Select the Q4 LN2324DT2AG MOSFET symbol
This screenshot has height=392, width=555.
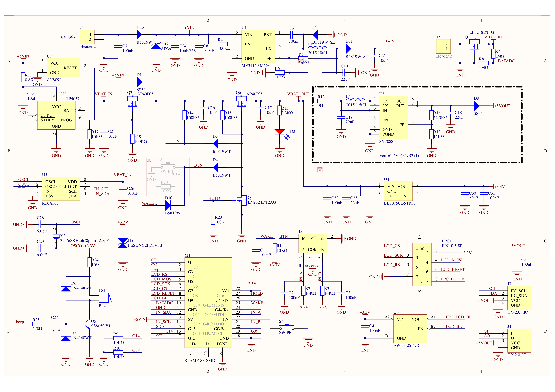coord(241,200)
